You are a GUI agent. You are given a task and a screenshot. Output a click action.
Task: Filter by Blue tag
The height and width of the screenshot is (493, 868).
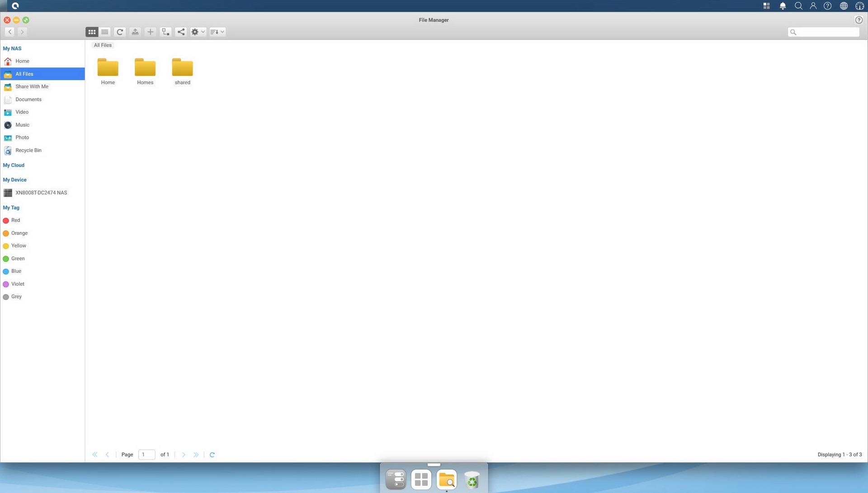[x=42, y=271]
